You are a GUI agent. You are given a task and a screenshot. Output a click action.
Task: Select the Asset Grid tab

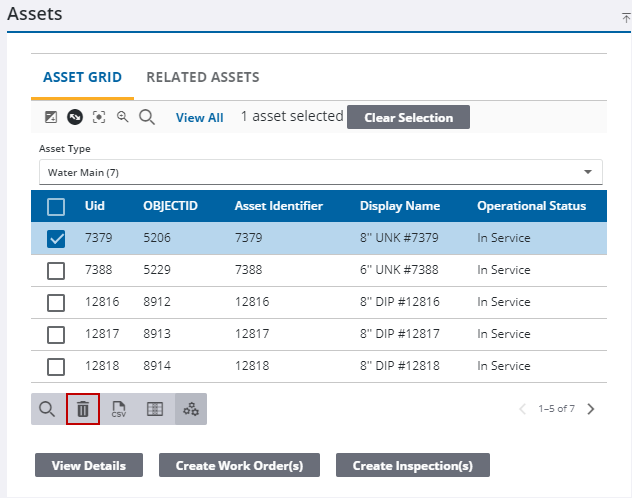coord(82,77)
